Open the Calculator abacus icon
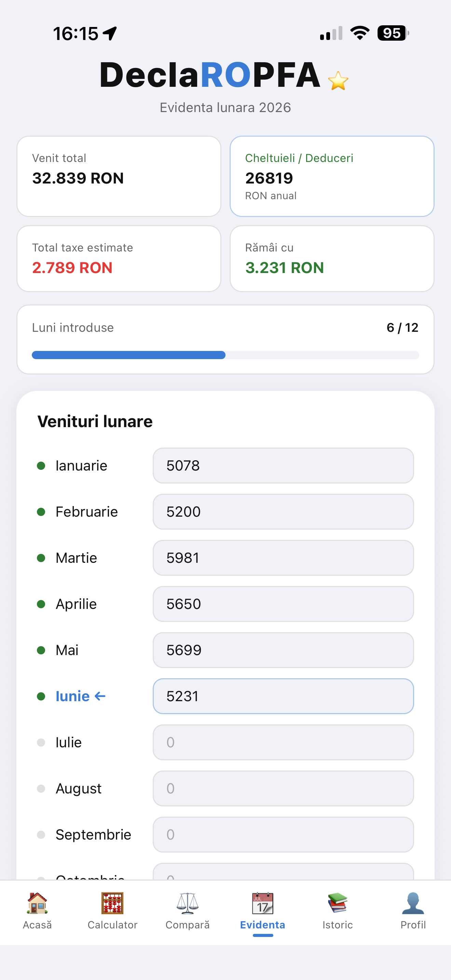 tap(112, 903)
